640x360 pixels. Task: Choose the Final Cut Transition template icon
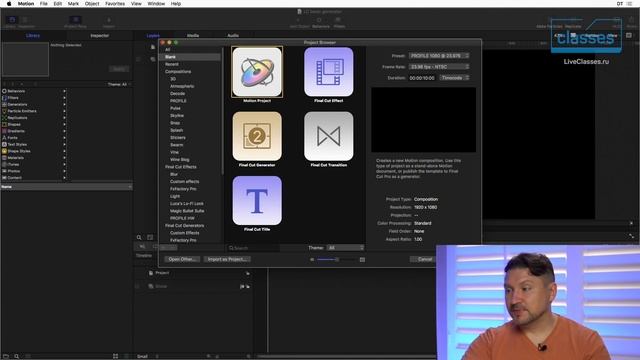point(329,136)
